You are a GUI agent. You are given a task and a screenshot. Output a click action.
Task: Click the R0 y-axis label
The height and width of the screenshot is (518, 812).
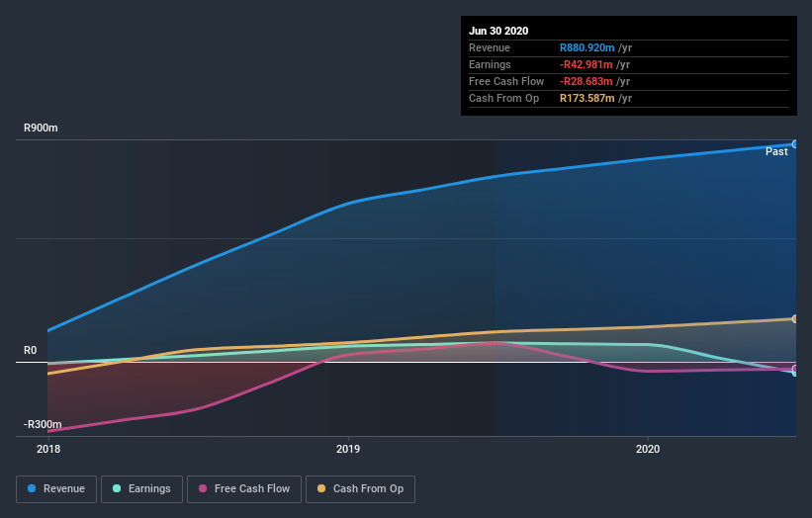tap(30, 350)
